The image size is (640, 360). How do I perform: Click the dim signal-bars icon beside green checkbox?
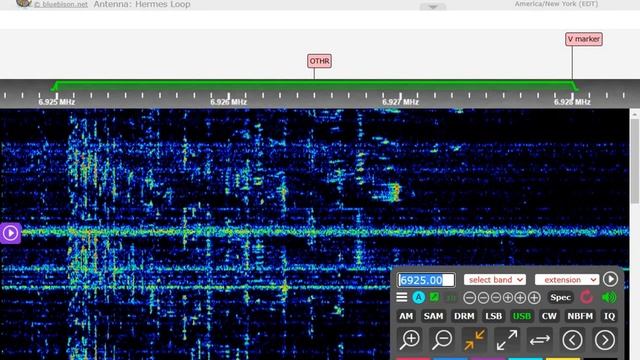point(451,298)
